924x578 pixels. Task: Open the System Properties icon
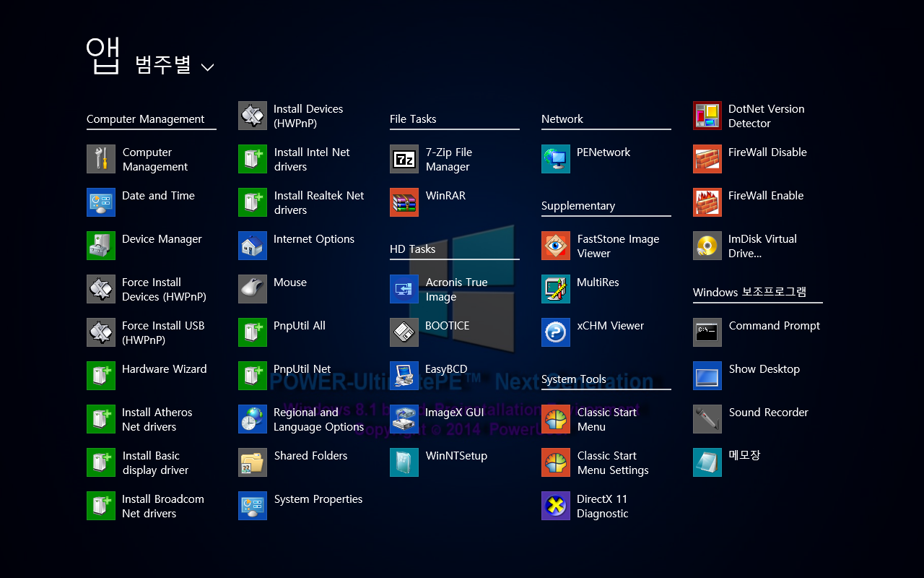point(253,506)
